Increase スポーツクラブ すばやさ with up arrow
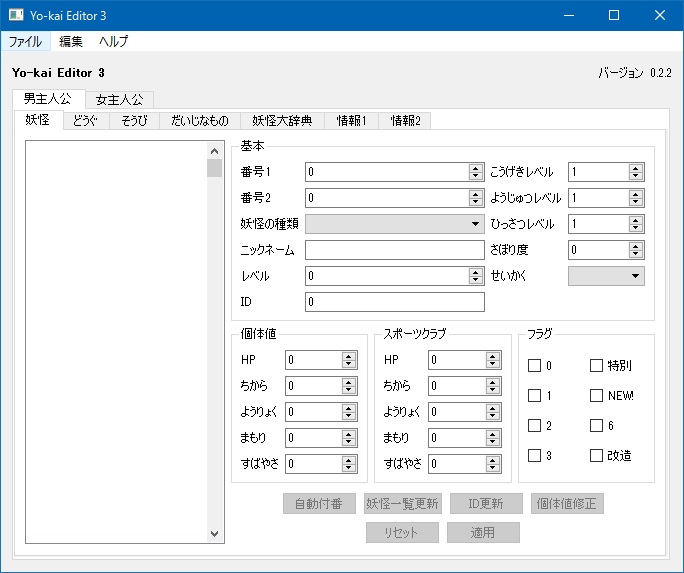Viewport: 684px width, 573px height. (492, 460)
